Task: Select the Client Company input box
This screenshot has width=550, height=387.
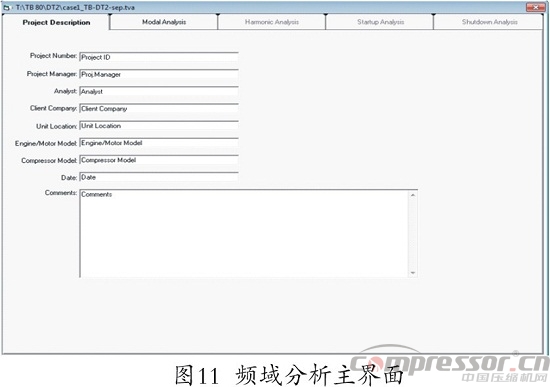Action: pos(159,108)
